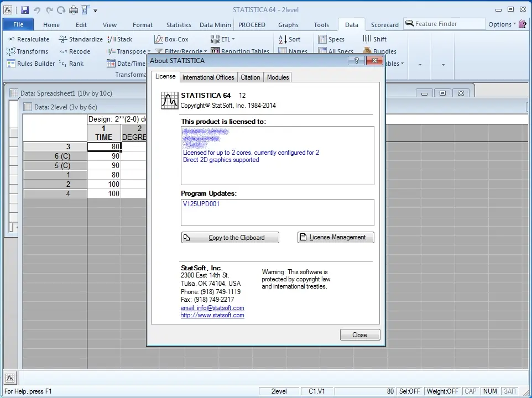Image resolution: width=532 pixels, height=398 pixels.
Task: Open the Rules Builder tool
Action: pos(31,64)
